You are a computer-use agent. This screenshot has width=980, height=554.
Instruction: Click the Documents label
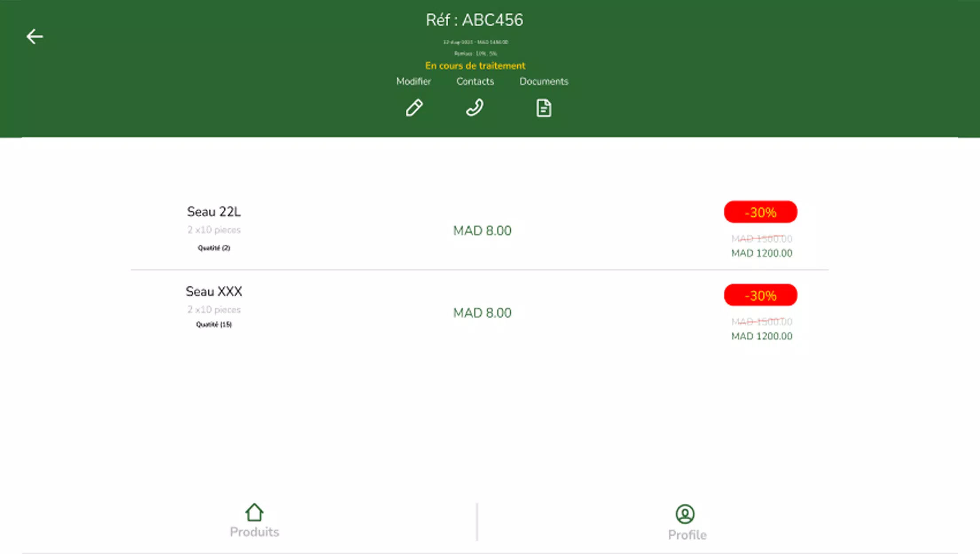pyautogui.click(x=544, y=82)
